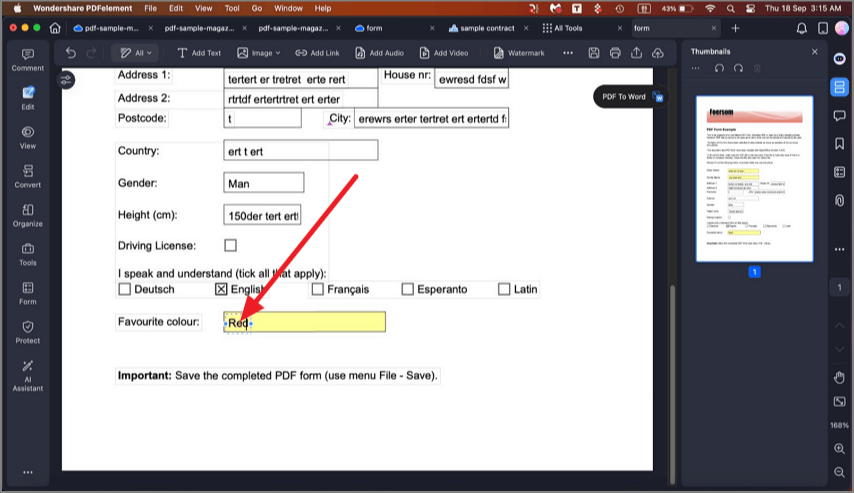Viewport: 854px width, 493px height.
Task: Go to the Home icon
Action: [x=55, y=28]
